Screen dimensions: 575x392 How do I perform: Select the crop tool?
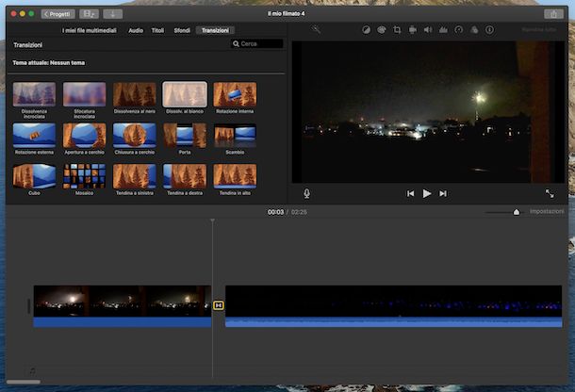pos(397,30)
